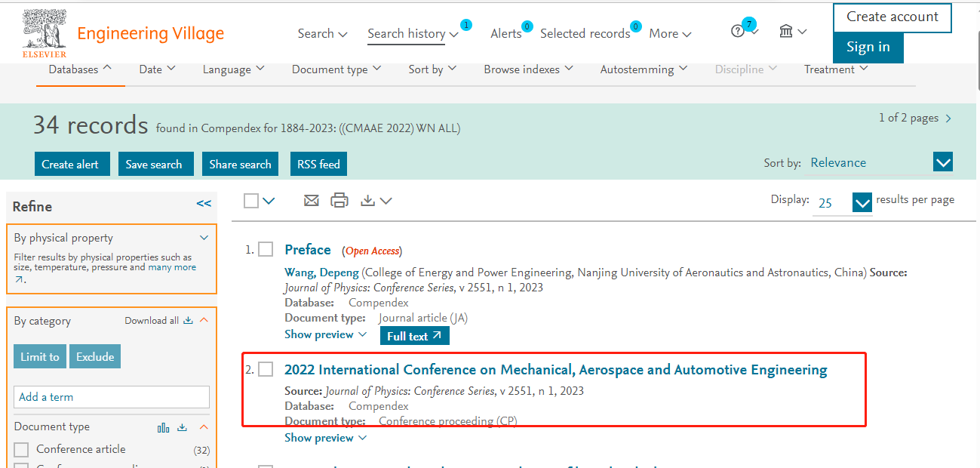
Task: Open the Document type filter tab
Action: coord(336,69)
